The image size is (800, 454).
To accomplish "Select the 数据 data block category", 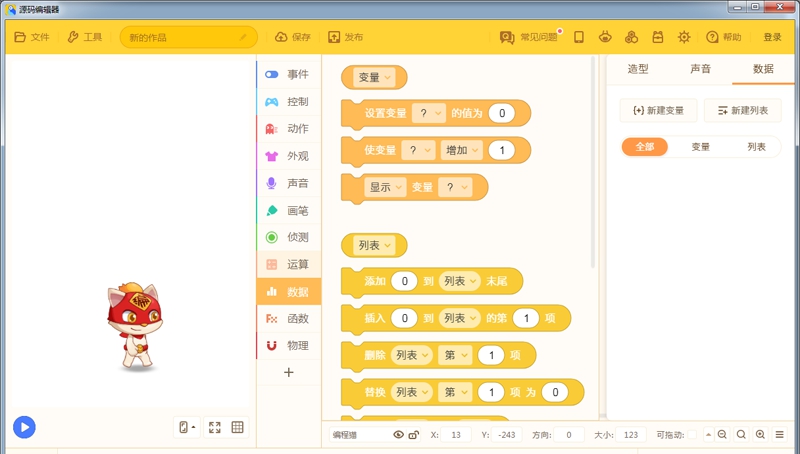I will click(x=289, y=292).
